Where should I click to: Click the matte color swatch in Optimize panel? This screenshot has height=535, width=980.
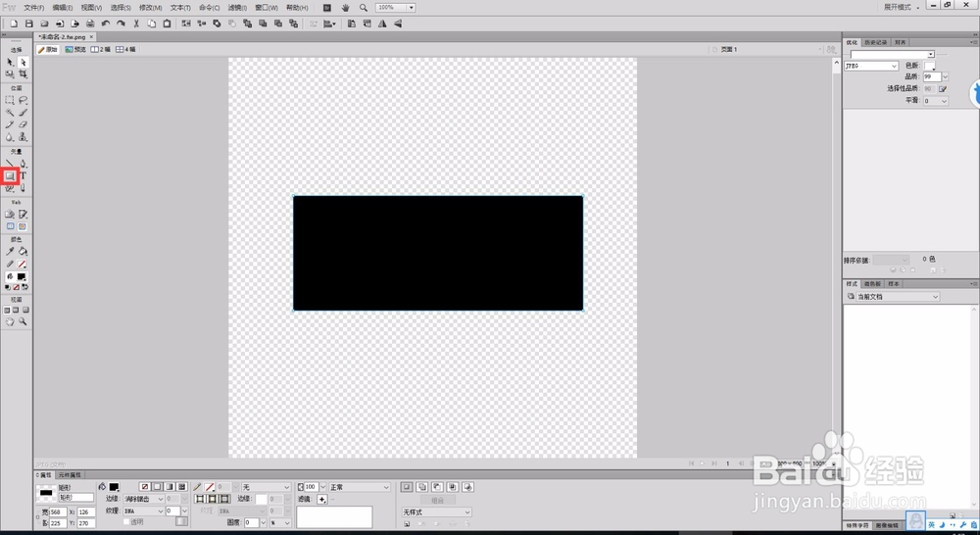(930, 66)
